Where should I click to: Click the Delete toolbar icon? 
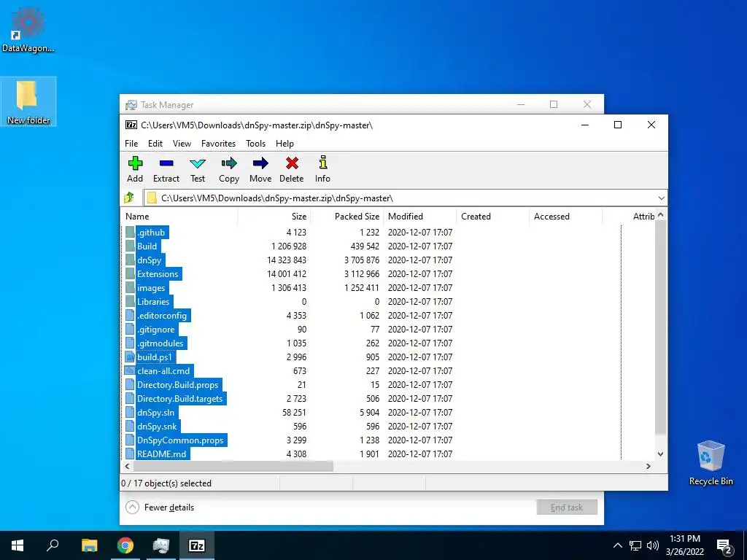tap(292, 163)
